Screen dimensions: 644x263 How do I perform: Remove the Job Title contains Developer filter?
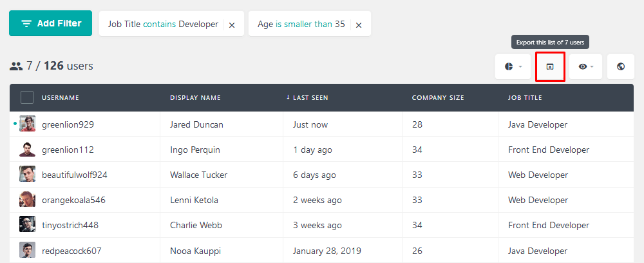pos(232,25)
